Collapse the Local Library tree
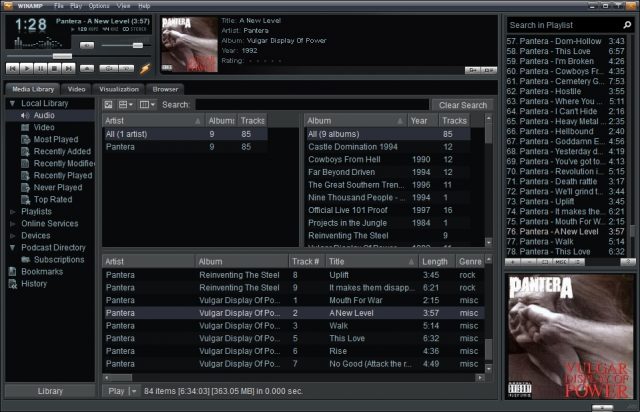This screenshot has height=412, width=640. click(x=12, y=104)
